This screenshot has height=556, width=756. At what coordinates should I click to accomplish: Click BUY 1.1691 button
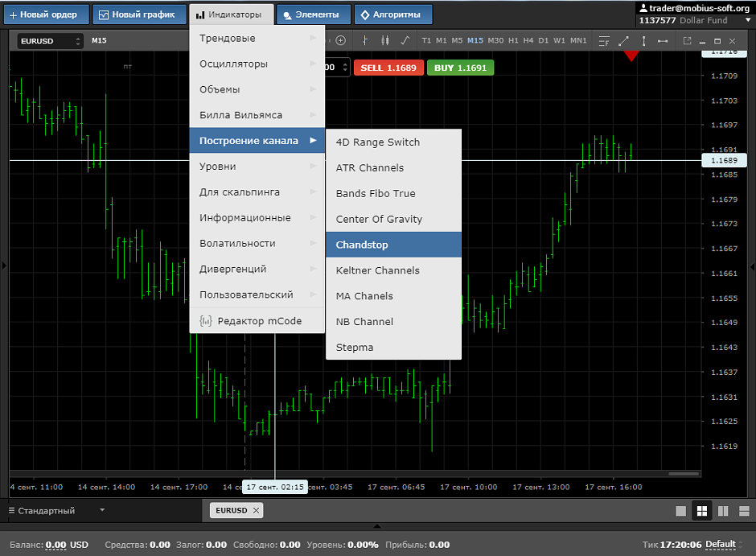(x=461, y=68)
